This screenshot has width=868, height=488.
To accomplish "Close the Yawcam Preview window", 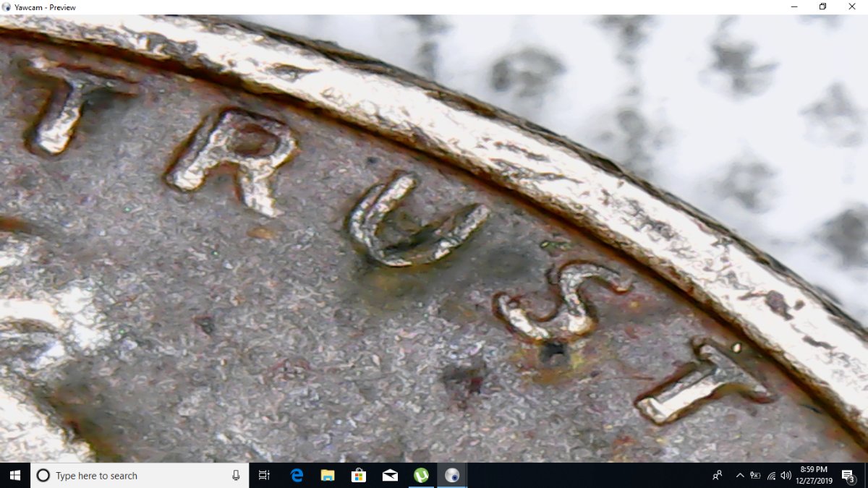I will pos(852,7).
